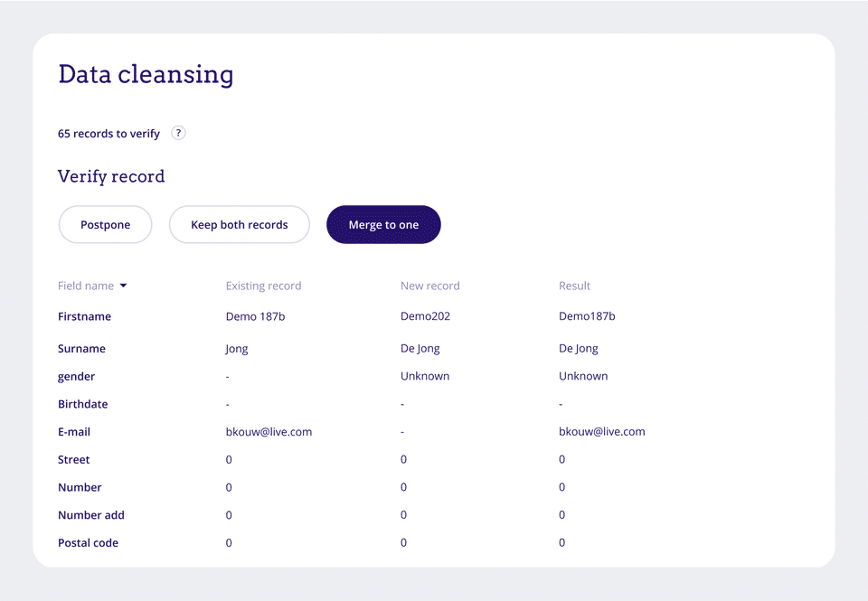The height and width of the screenshot is (601, 868).
Task: Click the New record column header
Action: click(430, 286)
